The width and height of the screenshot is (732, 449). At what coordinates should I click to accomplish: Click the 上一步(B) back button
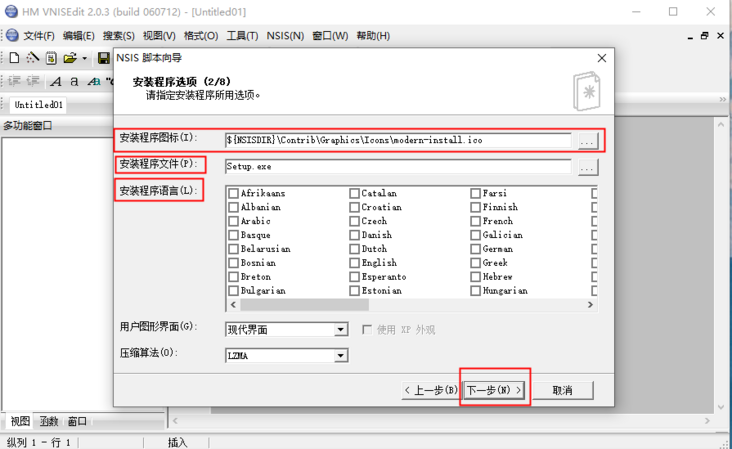pos(431,390)
